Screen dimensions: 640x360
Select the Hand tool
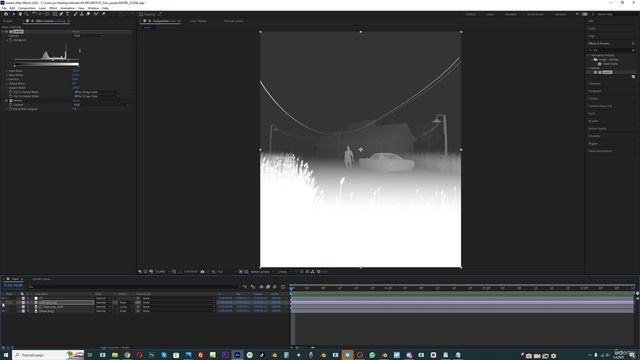(x=20, y=14)
